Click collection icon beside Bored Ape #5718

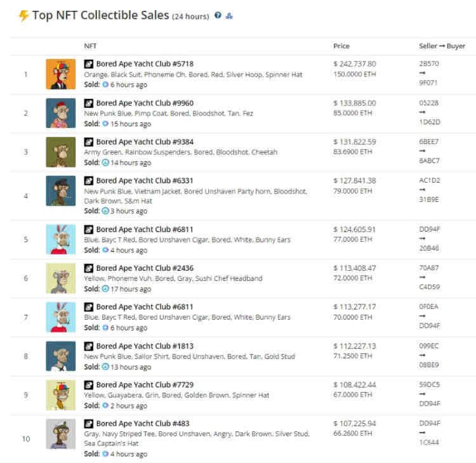pos(88,64)
